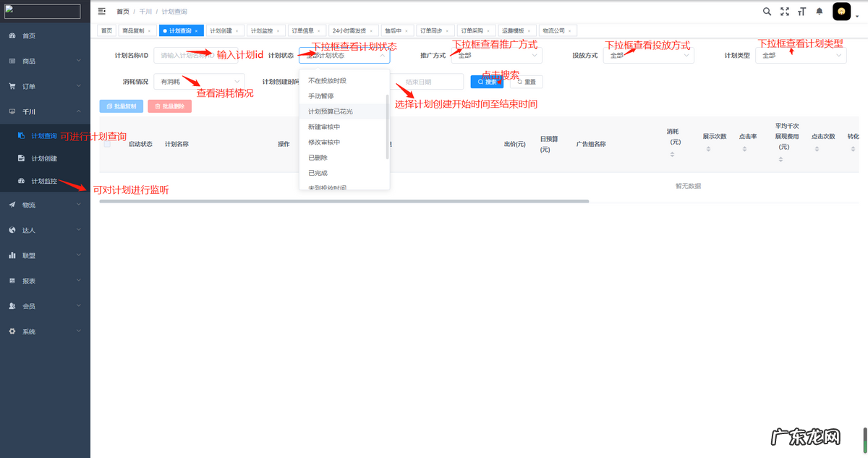The height and width of the screenshot is (458, 868).
Task: Toggle fullscreen with the expand icon
Action: click(785, 12)
